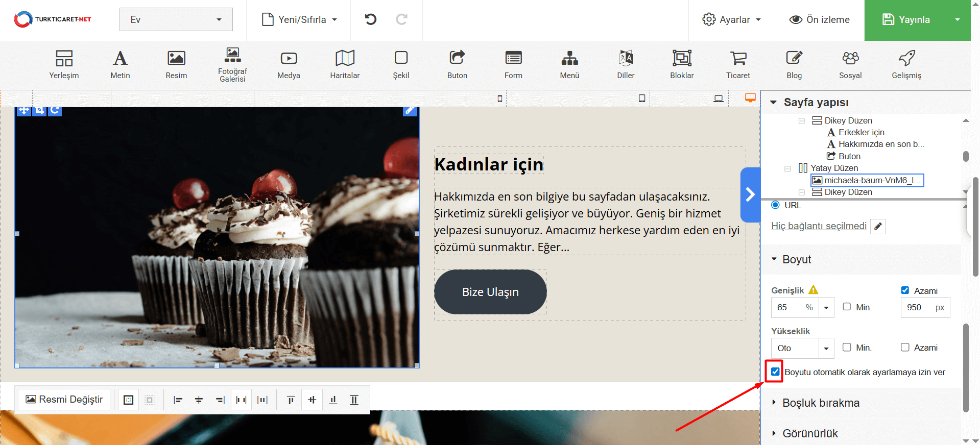
Task: Collapse the Yatay Düzen tree node
Action: point(787,168)
